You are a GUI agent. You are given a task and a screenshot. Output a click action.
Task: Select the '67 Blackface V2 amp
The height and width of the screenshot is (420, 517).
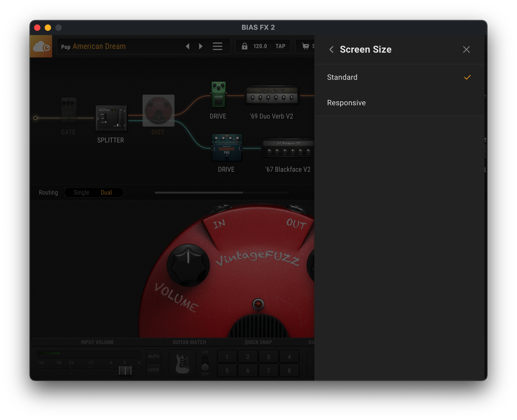(288, 148)
